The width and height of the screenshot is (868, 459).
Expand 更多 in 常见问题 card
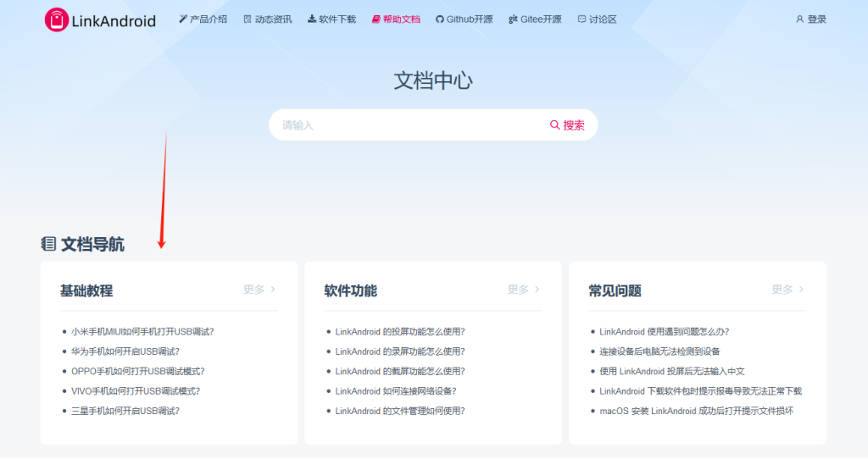tap(787, 290)
